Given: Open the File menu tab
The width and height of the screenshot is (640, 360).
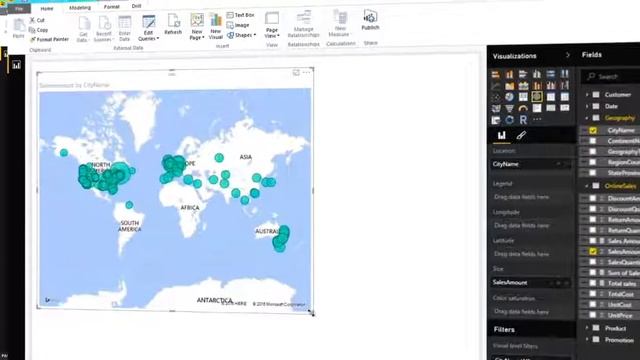Looking at the screenshot, I should coord(19,9).
